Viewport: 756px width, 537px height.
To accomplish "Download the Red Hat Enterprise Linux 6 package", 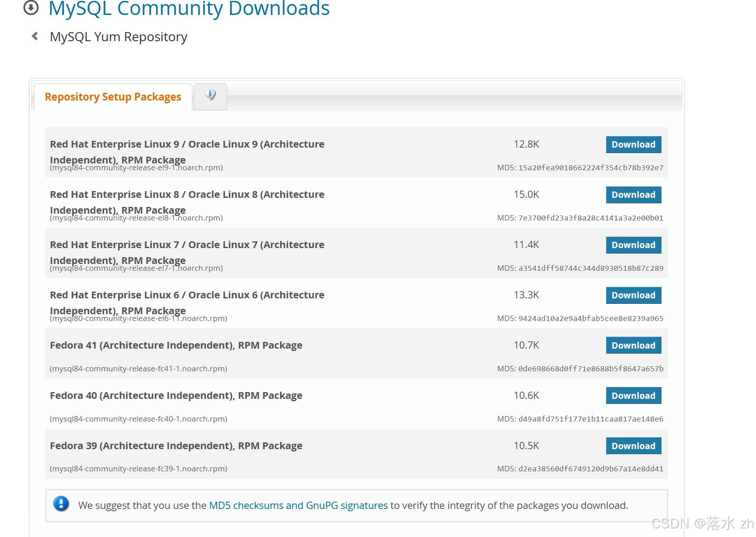I will [633, 295].
